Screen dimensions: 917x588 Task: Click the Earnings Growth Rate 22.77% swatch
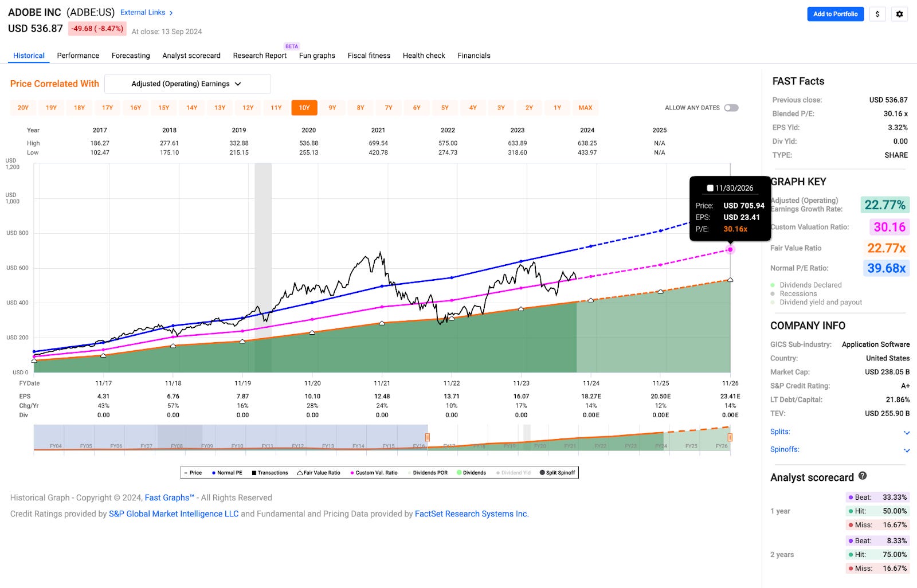pyautogui.click(x=885, y=205)
